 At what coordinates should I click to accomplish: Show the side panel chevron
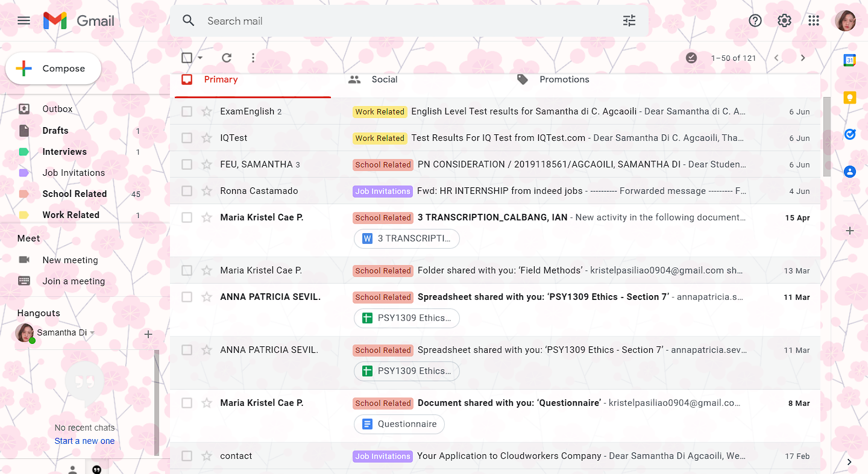click(849, 462)
